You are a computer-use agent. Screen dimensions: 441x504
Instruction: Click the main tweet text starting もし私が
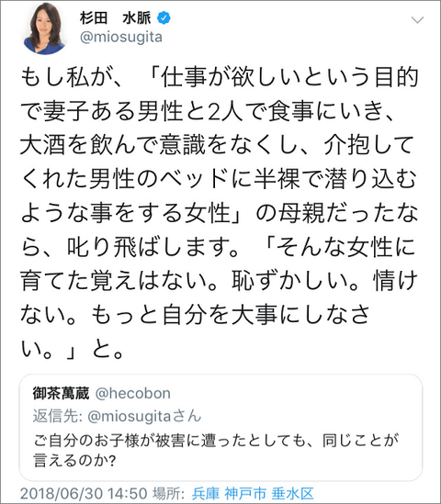click(220, 213)
